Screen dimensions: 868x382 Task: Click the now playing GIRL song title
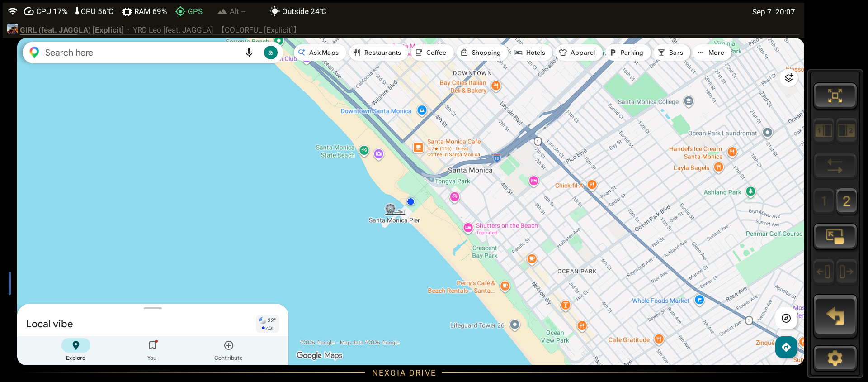[x=72, y=30]
